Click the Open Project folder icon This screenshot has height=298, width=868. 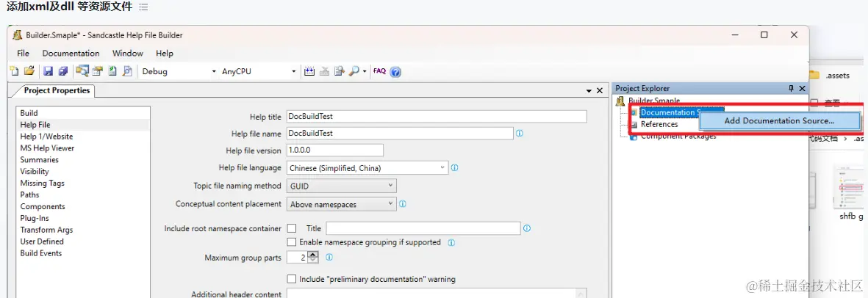(29, 70)
